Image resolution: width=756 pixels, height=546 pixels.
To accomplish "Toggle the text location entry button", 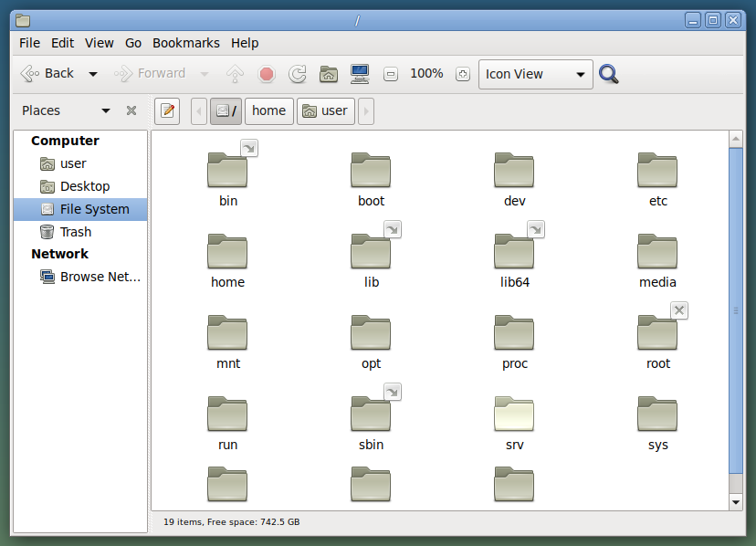I will point(167,110).
